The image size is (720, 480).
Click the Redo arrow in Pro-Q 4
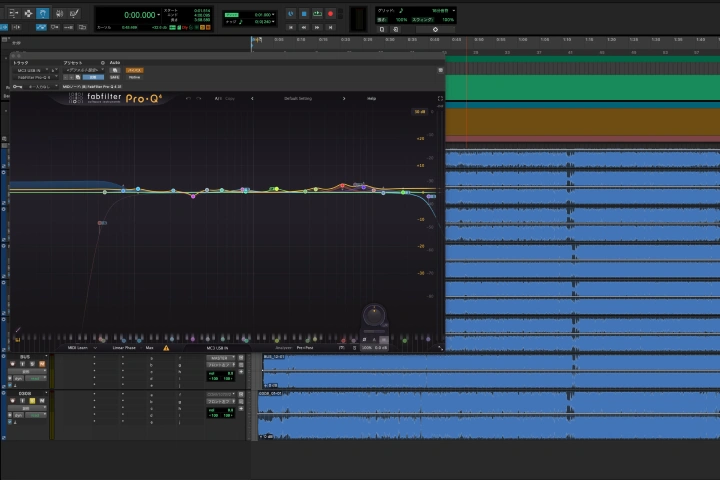(x=198, y=99)
